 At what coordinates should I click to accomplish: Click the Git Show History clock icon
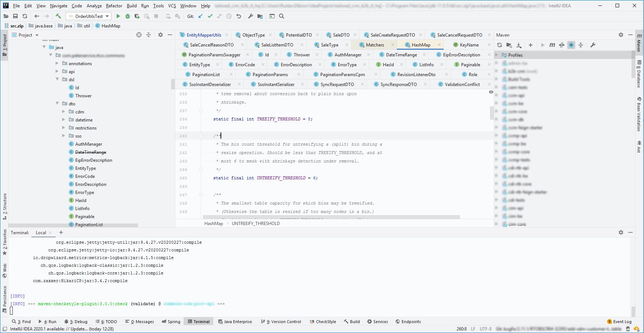tap(229, 16)
